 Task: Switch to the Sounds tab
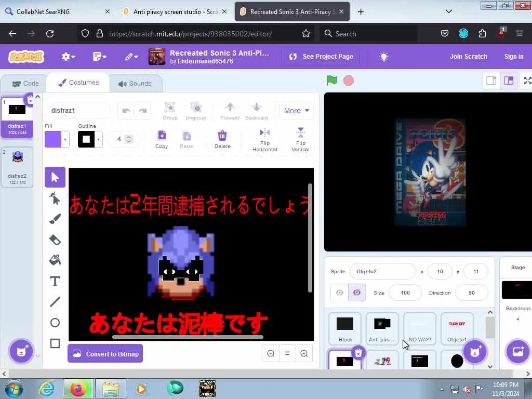pyautogui.click(x=135, y=84)
